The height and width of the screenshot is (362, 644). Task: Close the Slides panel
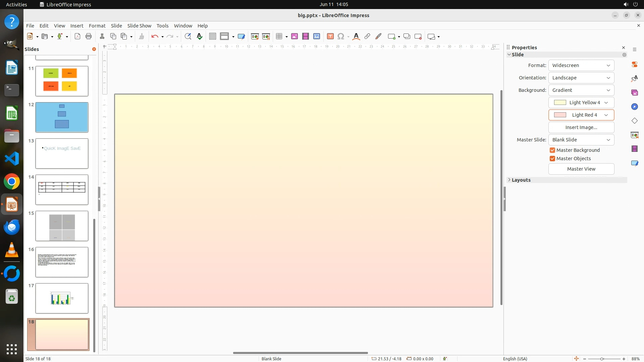94,49
